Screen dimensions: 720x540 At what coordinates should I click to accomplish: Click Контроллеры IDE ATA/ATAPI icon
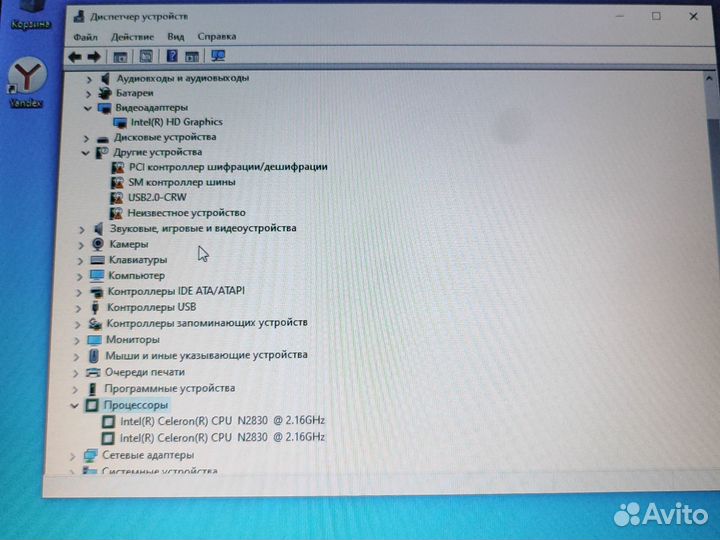pos(96,292)
